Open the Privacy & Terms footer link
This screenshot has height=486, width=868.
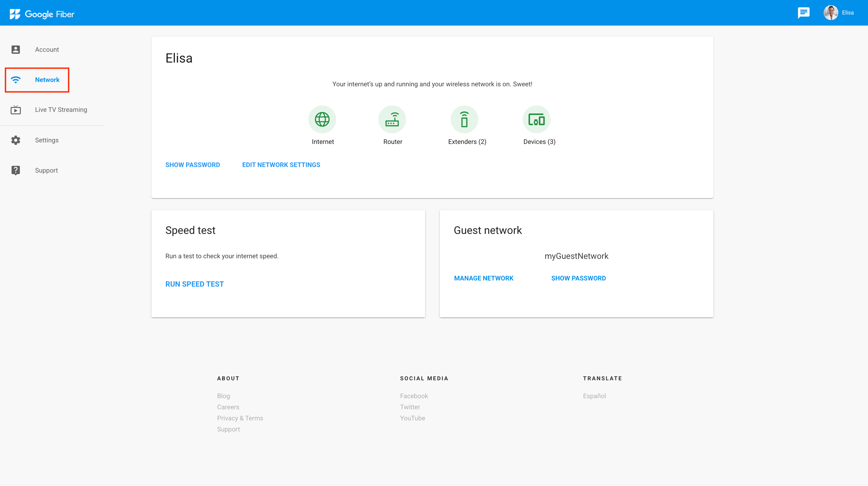coord(240,418)
